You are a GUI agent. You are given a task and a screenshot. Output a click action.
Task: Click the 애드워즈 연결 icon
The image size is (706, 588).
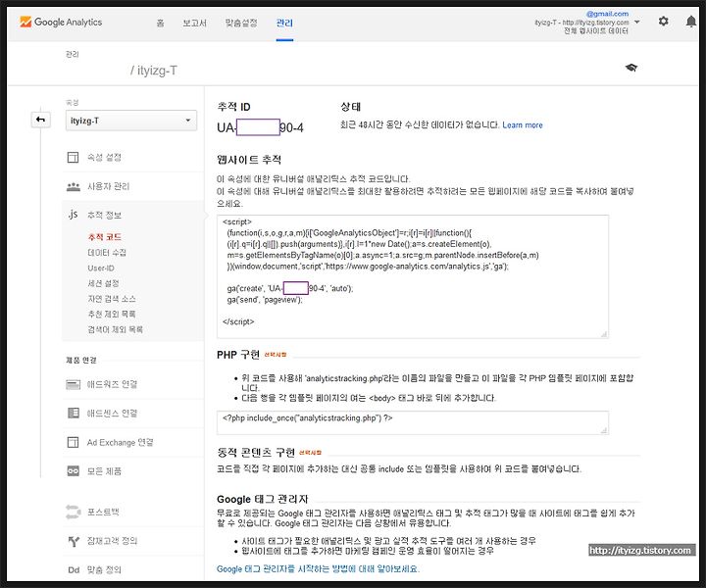click(73, 384)
